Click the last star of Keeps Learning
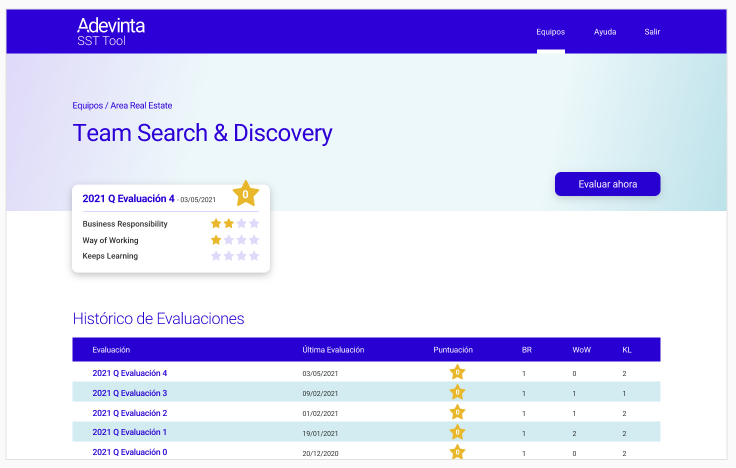Viewport: 736px width, 468px height. (254, 256)
